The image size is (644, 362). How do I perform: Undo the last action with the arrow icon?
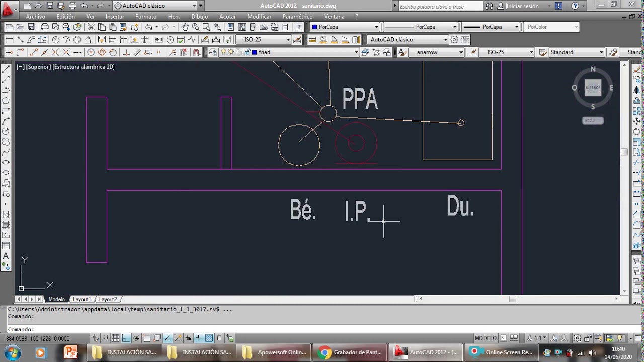click(148, 27)
